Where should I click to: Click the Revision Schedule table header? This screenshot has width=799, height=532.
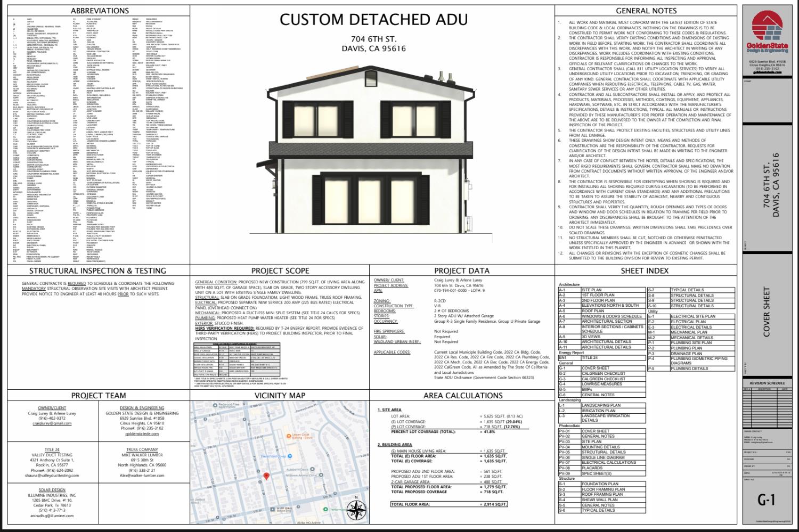pos(767,383)
